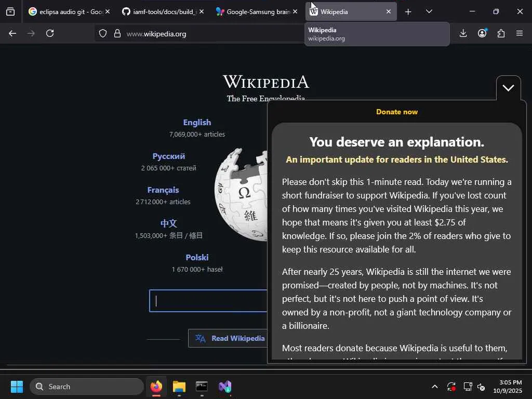Open network display tray icon
Viewport: 532px width, 399px height.
point(468,387)
